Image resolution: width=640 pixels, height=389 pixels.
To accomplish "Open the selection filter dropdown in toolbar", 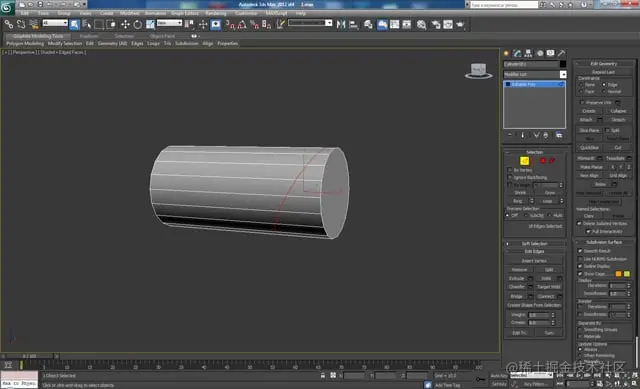I will pos(55,23).
